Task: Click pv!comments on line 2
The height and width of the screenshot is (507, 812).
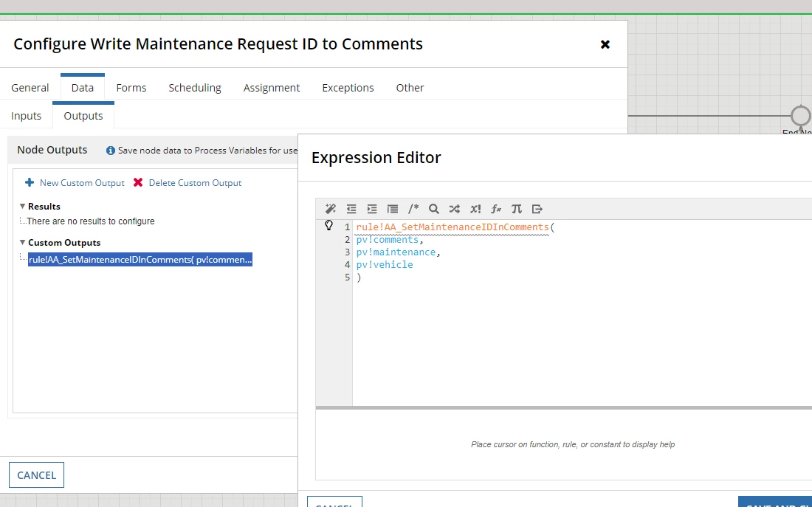Action: point(388,240)
